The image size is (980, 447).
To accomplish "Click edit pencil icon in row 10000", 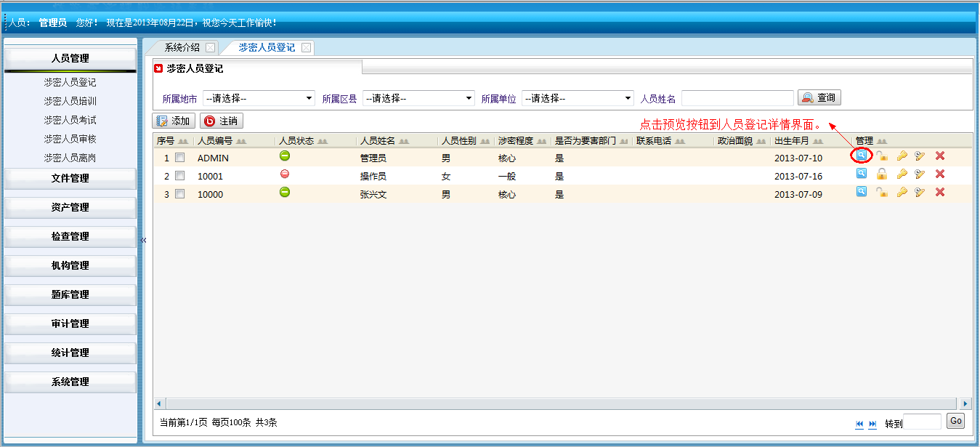I will point(920,191).
